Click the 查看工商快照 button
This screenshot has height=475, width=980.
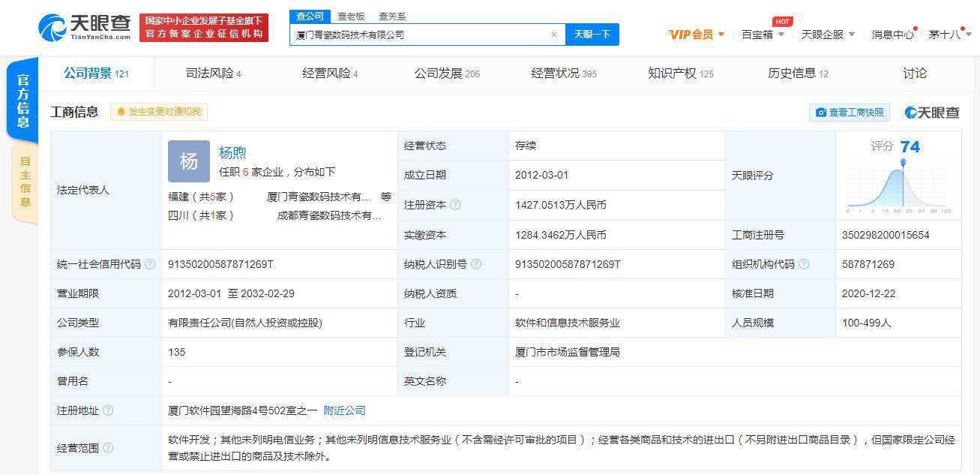(x=850, y=113)
